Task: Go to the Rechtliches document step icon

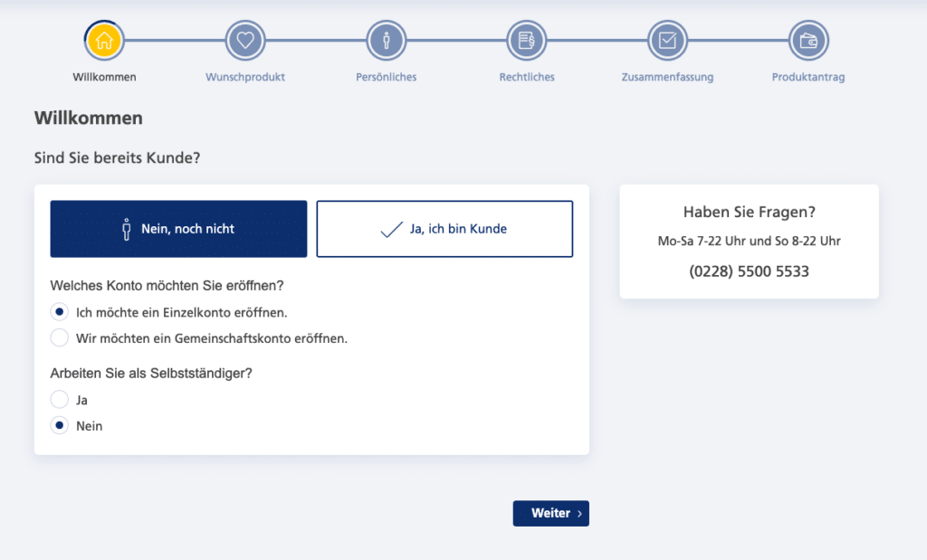Action: coord(527,40)
